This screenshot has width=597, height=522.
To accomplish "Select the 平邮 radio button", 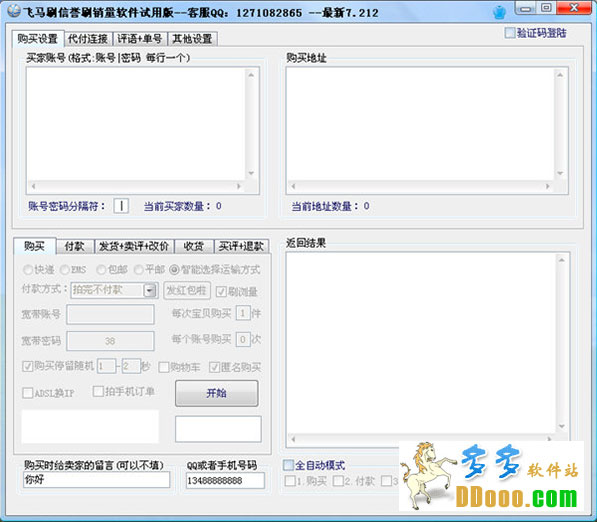I will (x=139, y=270).
